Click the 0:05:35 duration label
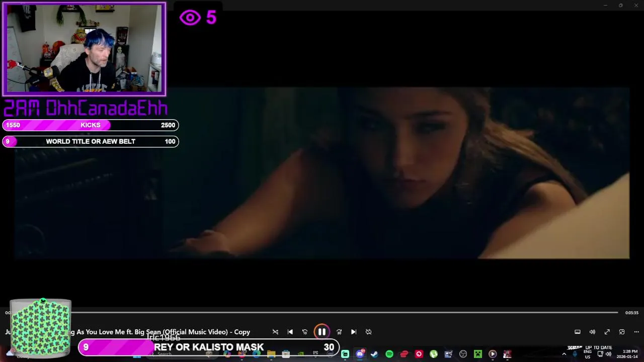The height and width of the screenshot is (362, 644). (x=632, y=313)
